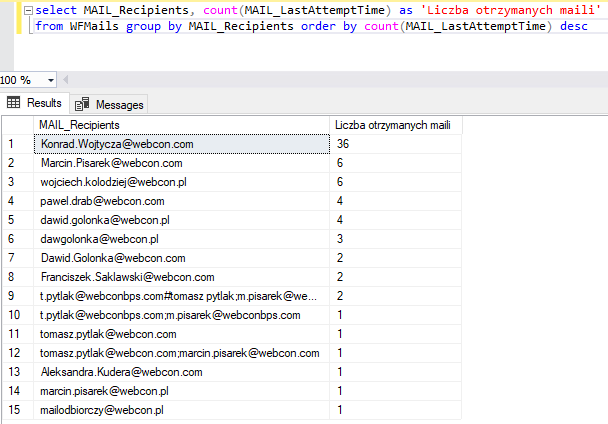Select cell marcin.pisarek@webcon.pl
The image size is (608, 424).
point(181,391)
